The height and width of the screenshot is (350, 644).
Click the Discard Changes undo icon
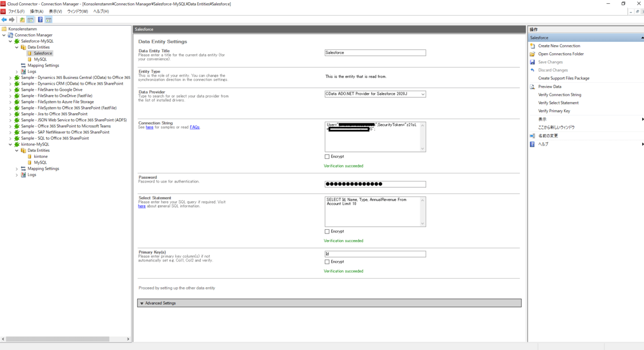[x=532, y=70]
